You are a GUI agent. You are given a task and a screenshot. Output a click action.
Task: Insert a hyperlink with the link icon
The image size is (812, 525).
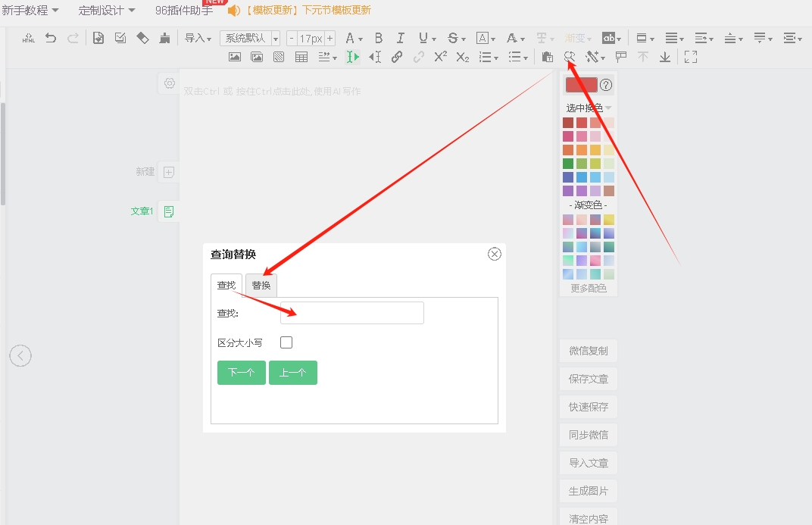tap(397, 57)
